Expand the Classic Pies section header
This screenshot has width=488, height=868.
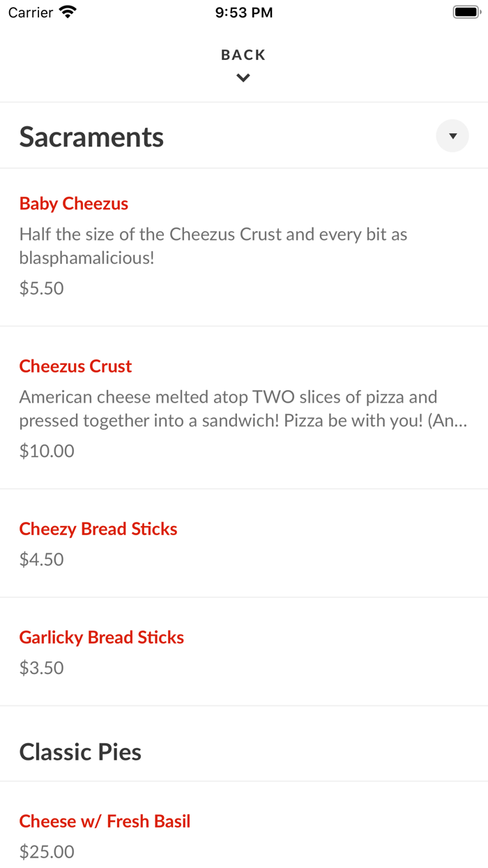click(81, 751)
